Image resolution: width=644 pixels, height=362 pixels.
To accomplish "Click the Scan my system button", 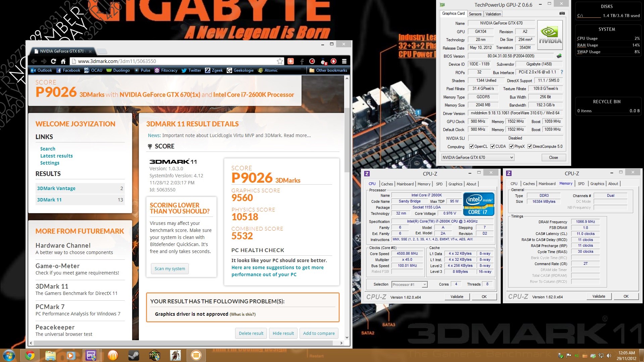I will pos(170,269).
